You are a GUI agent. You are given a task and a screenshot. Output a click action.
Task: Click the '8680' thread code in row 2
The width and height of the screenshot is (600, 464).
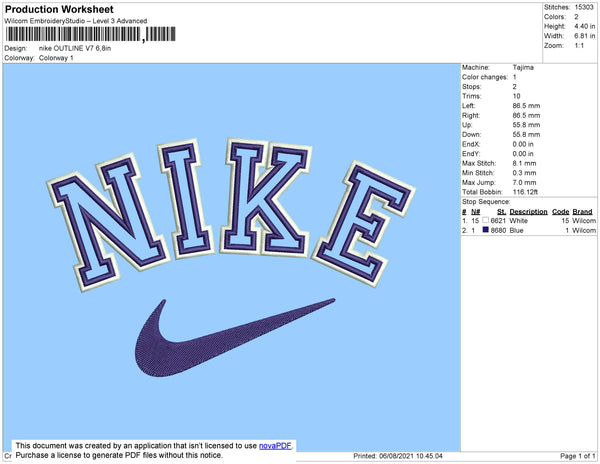(498, 230)
